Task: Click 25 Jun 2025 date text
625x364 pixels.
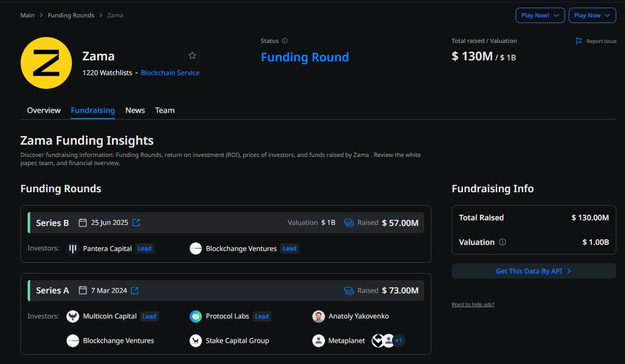Action: (109, 222)
